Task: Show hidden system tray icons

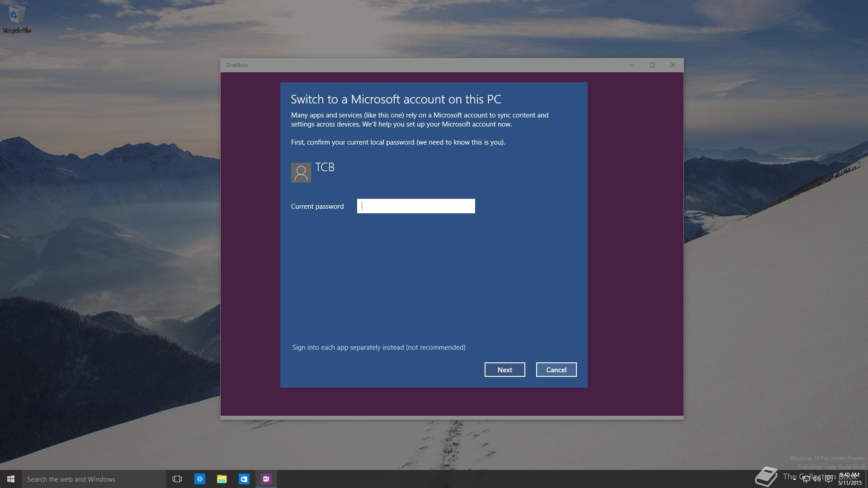Action: [x=794, y=479]
